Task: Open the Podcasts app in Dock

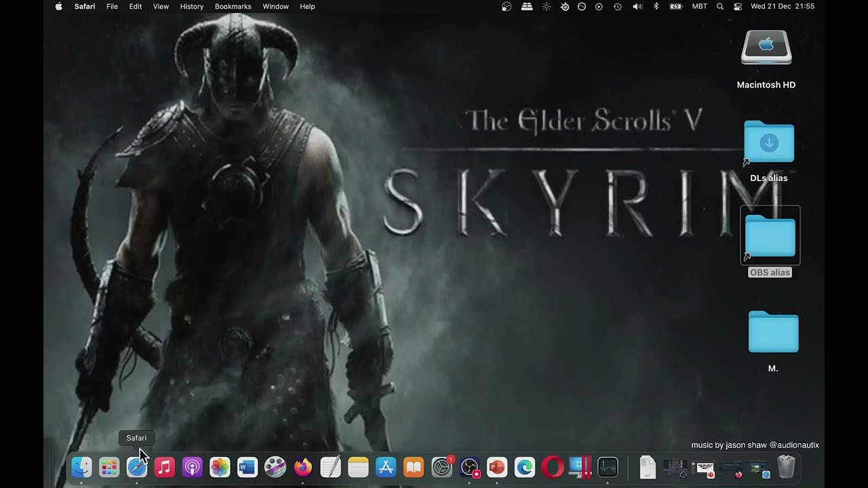Action: pyautogui.click(x=192, y=467)
